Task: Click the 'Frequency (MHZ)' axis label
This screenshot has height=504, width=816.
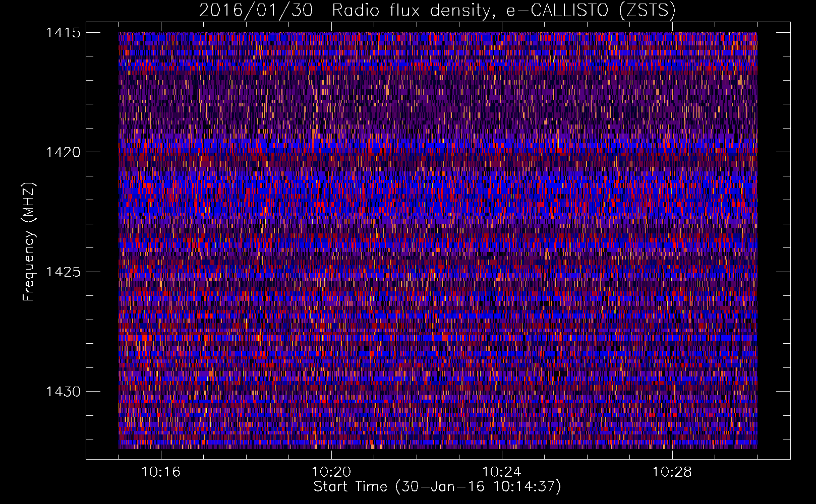Action: point(29,241)
